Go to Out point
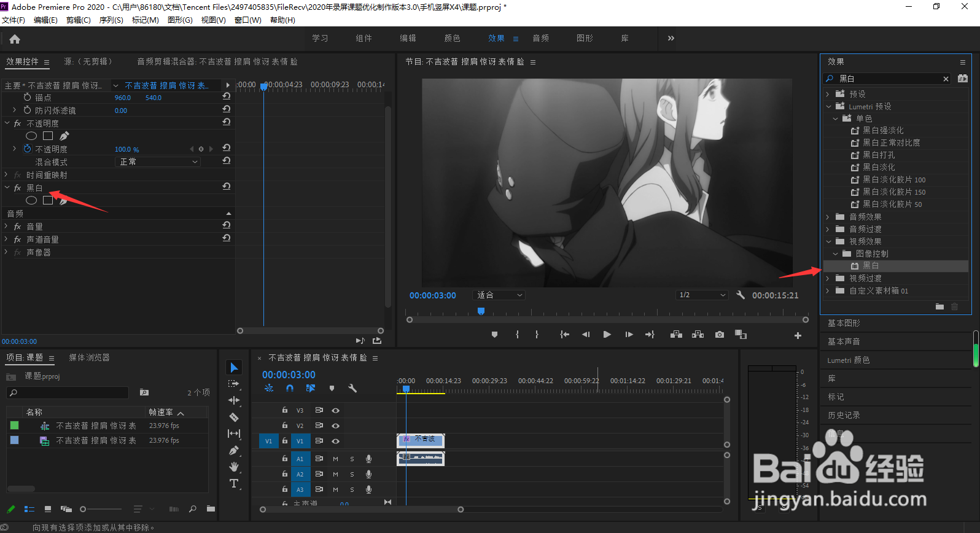Viewport: 980px width, 533px height. click(x=650, y=335)
